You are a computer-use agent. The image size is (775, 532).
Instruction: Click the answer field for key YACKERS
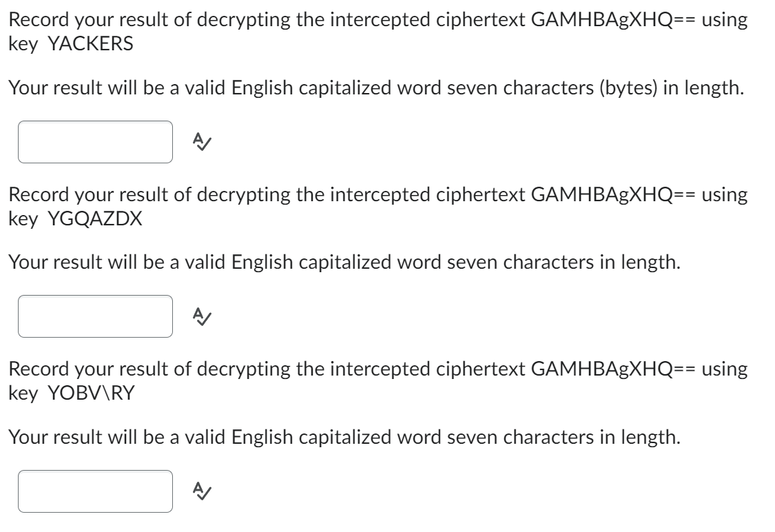(x=96, y=143)
